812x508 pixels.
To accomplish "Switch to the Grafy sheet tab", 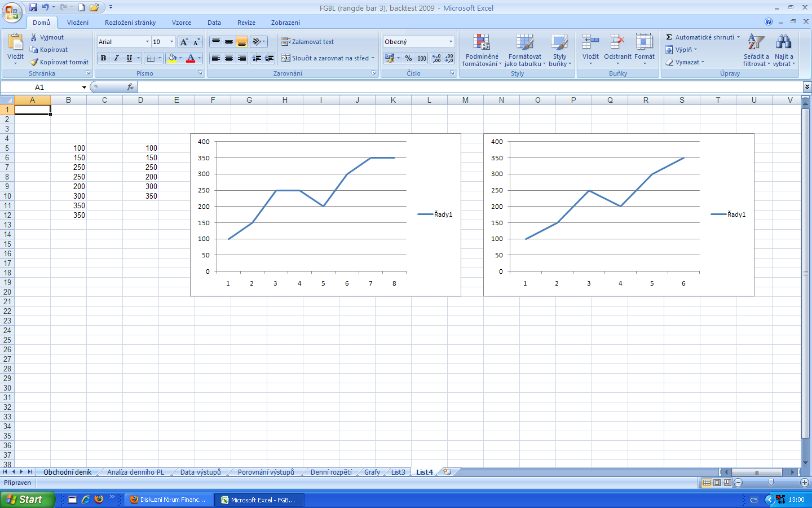I will click(372, 472).
